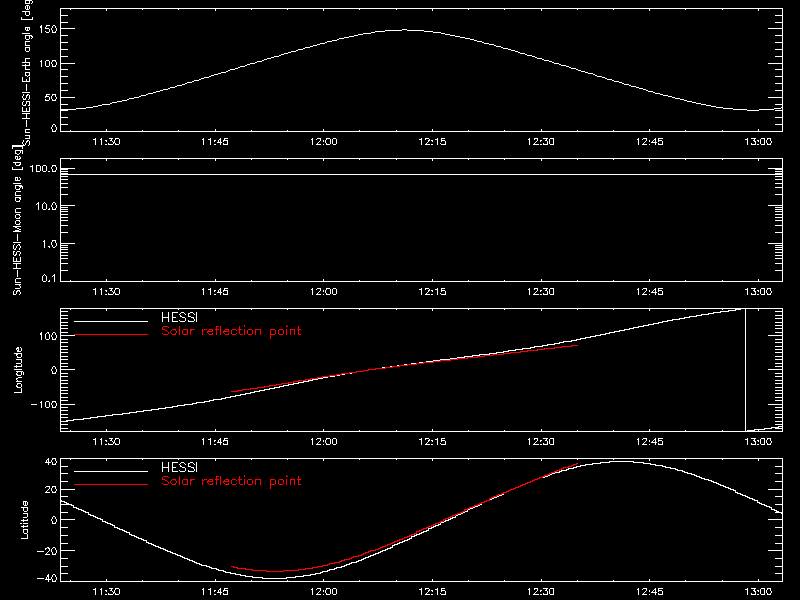Click 12:45 tick under Earth angle panel
Image resolution: width=800 pixels, height=600 pixels.
[649, 142]
